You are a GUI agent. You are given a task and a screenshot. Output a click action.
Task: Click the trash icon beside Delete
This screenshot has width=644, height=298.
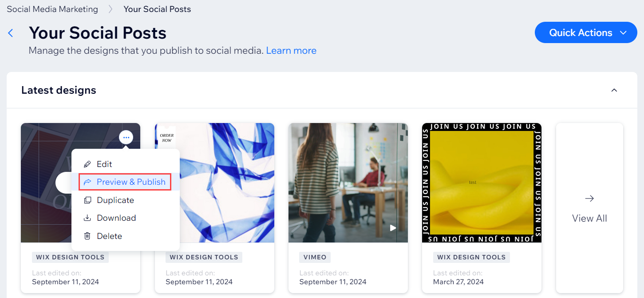point(87,236)
